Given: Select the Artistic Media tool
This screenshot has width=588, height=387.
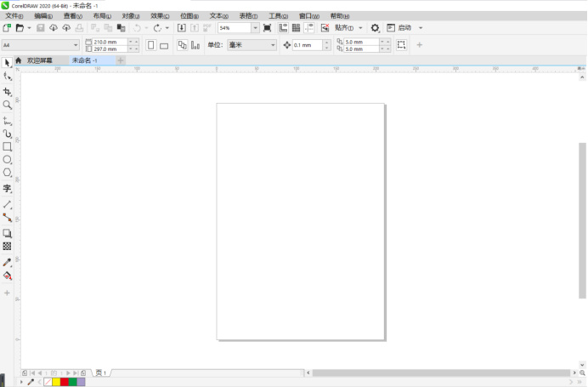Looking at the screenshot, I should click(7, 134).
